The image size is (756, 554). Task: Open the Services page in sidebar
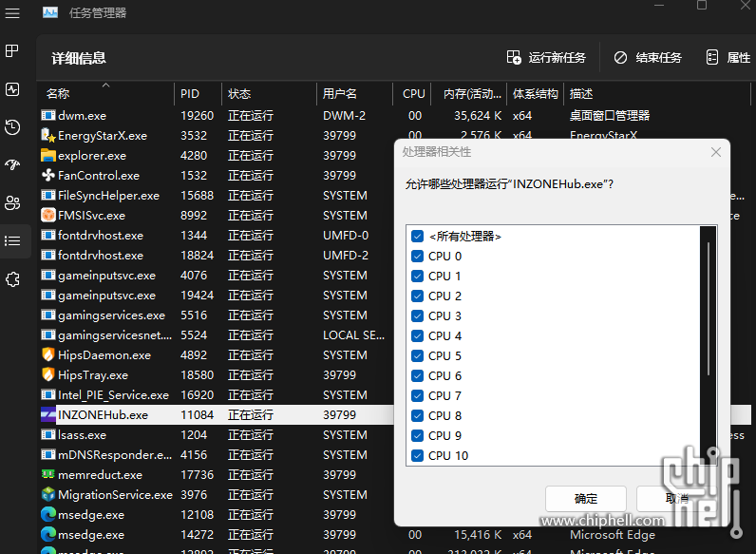click(12, 279)
